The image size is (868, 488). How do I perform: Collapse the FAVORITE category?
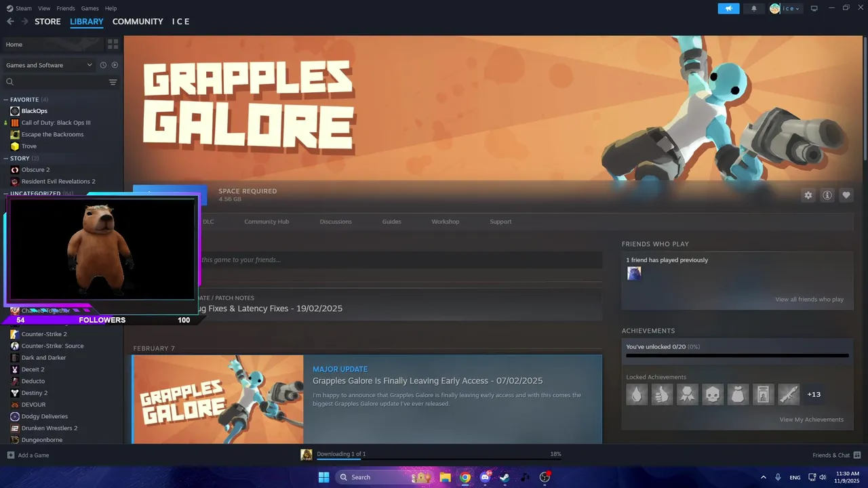(x=6, y=100)
